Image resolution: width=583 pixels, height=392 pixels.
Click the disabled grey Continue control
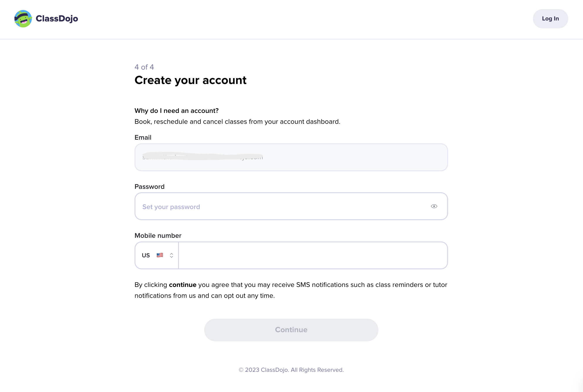pos(291,330)
